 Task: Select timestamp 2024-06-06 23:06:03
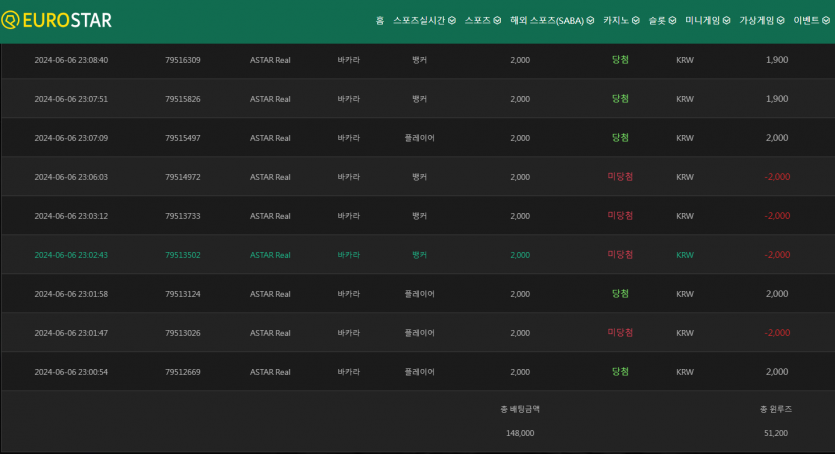tap(71, 177)
